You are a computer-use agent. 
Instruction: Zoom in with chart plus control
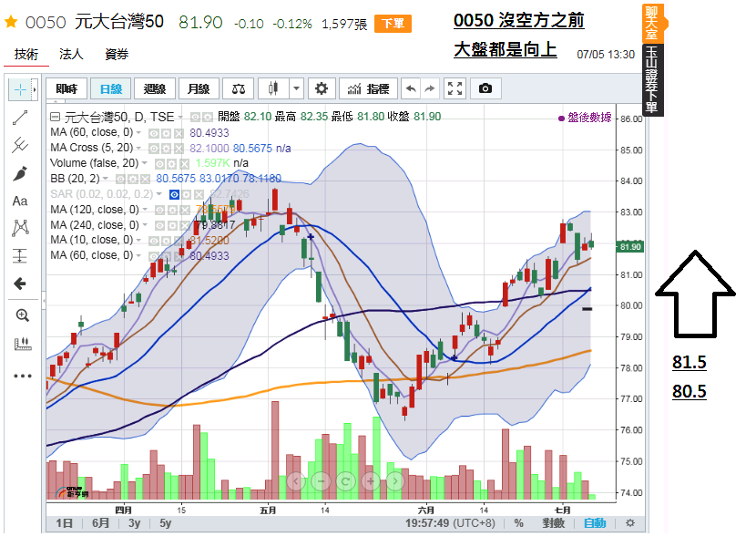371,480
